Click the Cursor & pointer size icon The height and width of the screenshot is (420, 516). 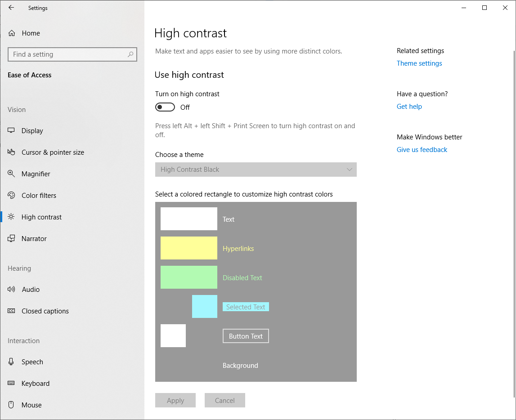pos(11,152)
